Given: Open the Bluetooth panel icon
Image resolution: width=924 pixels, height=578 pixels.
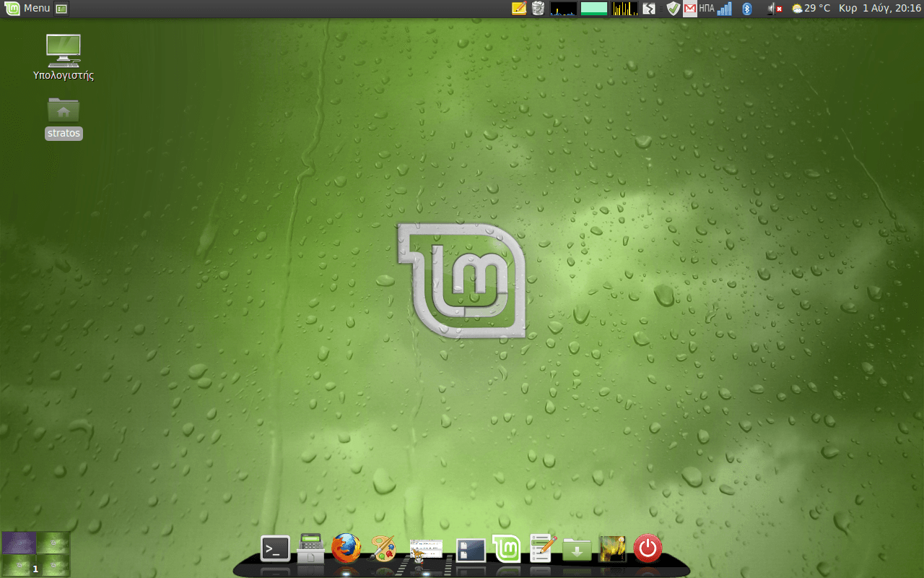Looking at the screenshot, I should [x=748, y=9].
